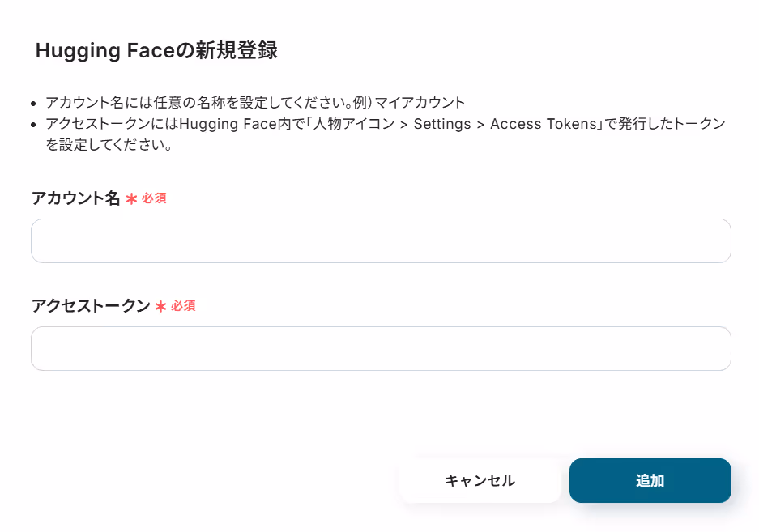Click the 必須 marker next to アカウント名
Image resolution: width=759 pixels, height=532 pixels.
154,198
